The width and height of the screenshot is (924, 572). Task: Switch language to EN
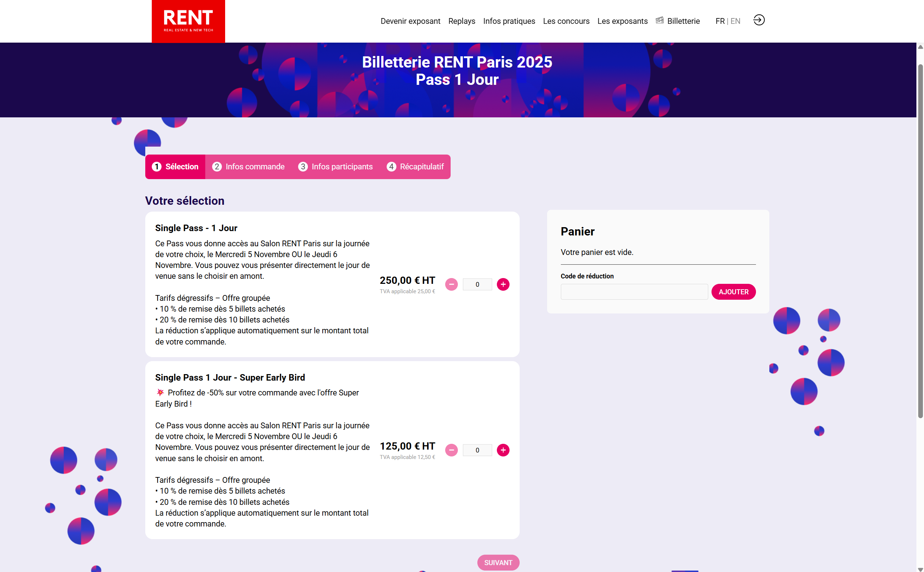(735, 21)
